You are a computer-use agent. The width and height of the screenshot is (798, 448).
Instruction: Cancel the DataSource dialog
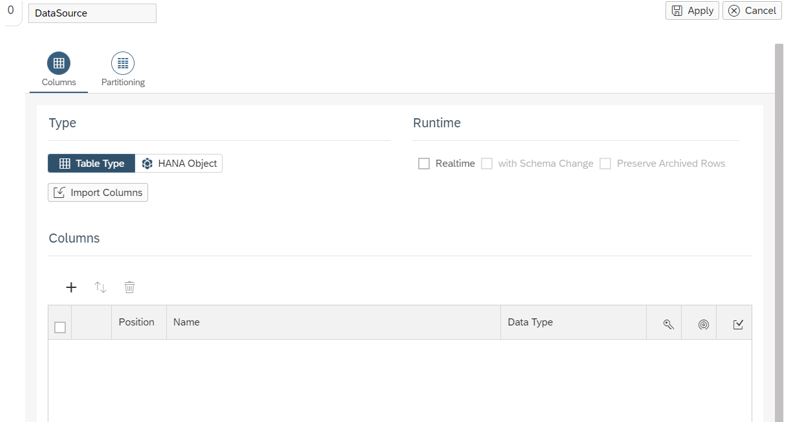click(x=752, y=11)
